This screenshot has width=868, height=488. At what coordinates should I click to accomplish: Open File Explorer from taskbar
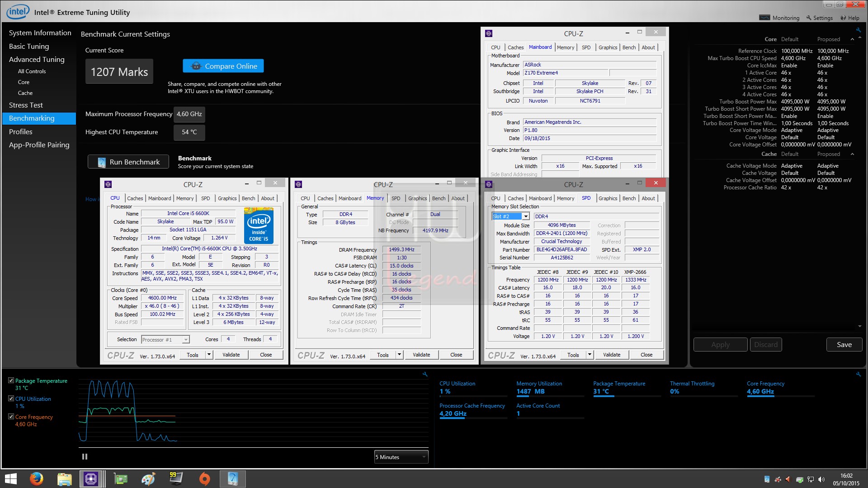(64, 479)
